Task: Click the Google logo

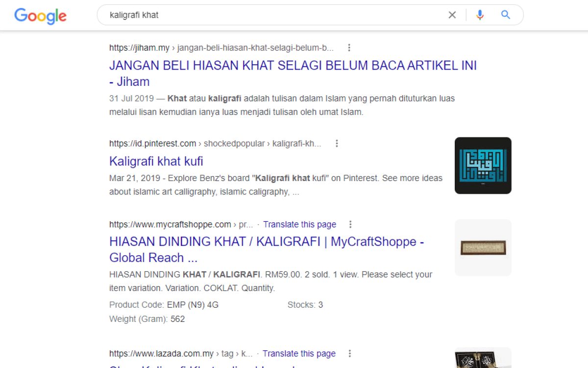Action: 40,16
